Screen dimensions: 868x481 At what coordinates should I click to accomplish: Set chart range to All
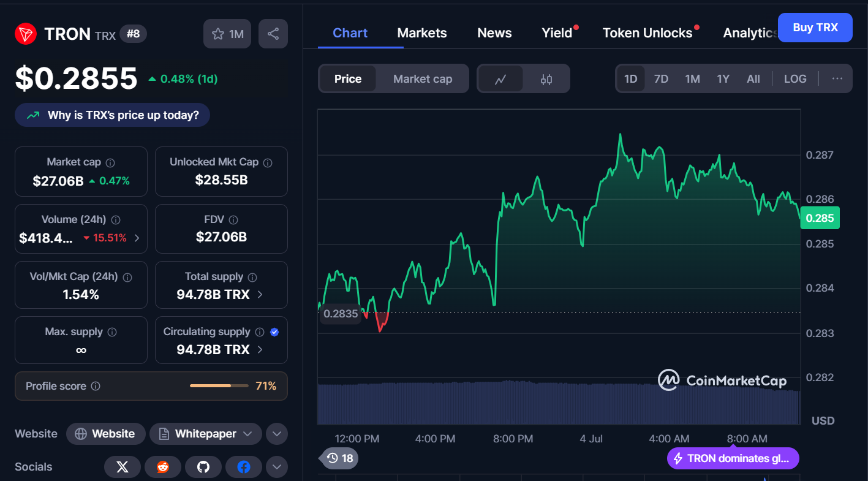pyautogui.click(x=753, y=79)
